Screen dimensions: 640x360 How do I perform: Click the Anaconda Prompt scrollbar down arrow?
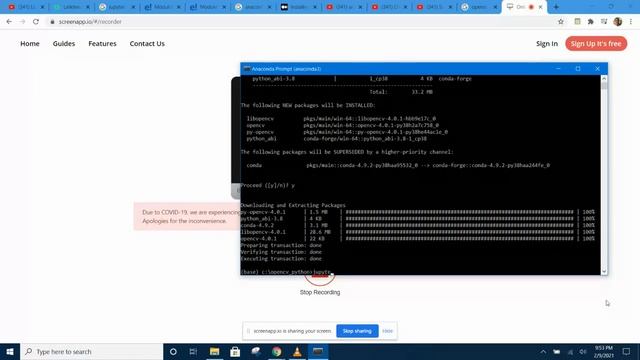tap(604, 271)
